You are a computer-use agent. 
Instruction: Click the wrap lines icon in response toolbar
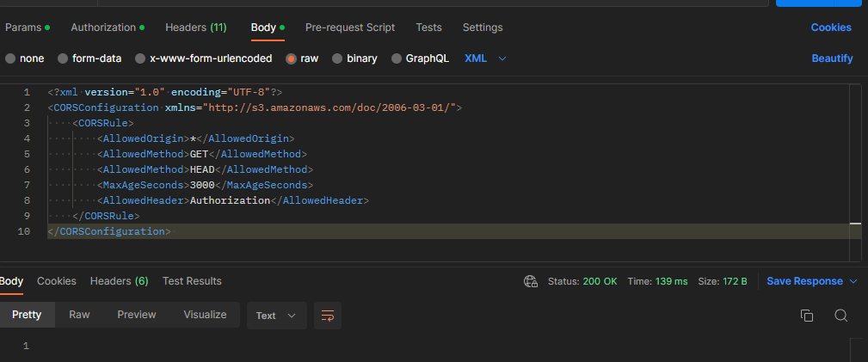click(x=327, y=316)
